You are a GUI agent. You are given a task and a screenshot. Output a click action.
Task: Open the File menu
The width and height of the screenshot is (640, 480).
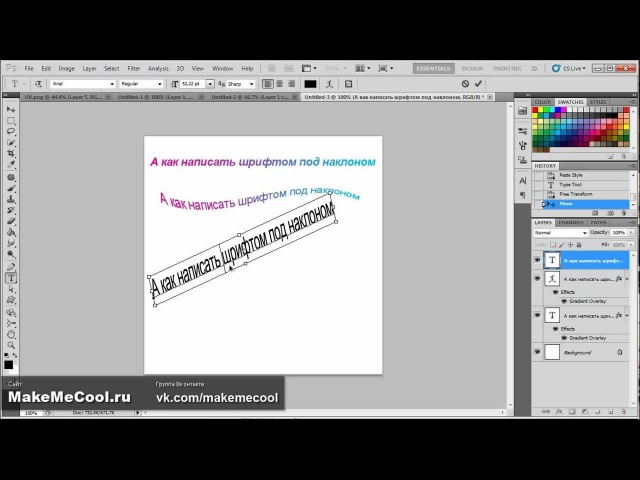click(x=29, y=69)
